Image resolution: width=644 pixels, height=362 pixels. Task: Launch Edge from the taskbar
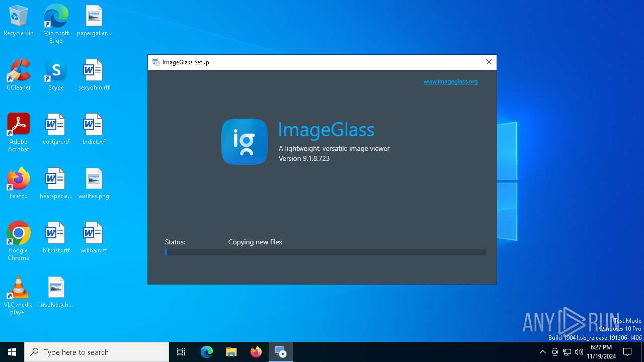click(207, 352)
